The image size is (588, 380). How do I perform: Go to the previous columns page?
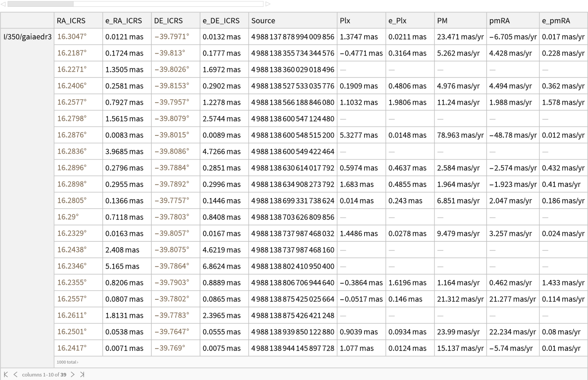(15, 374)
